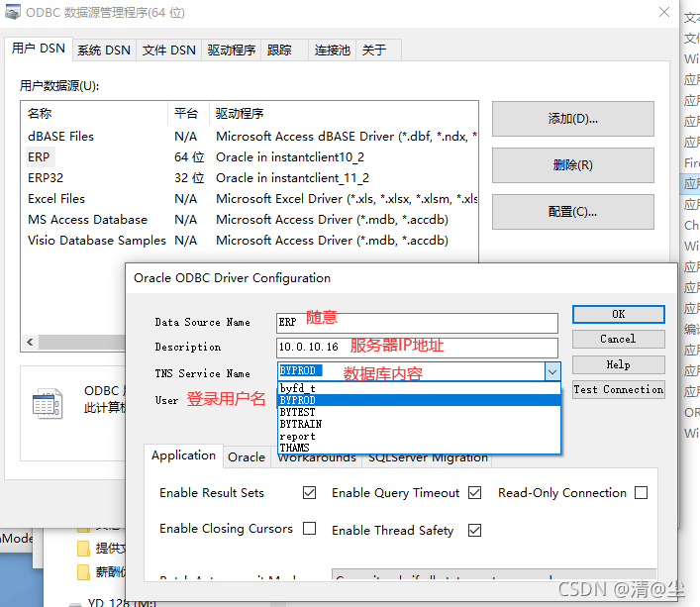The width and height of the screenshot is (700, 607).
Task: Click the Description input field
Action: [x=417, y=348]
